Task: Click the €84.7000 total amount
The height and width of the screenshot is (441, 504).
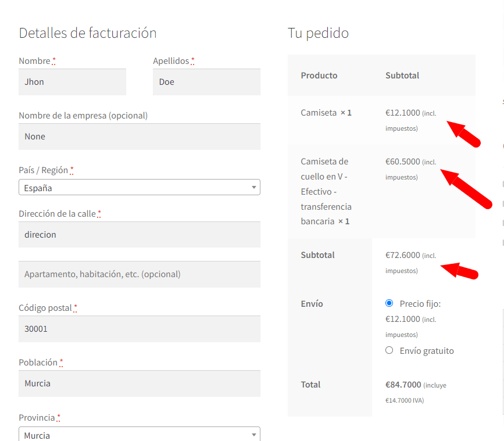Action: point(403,385)
